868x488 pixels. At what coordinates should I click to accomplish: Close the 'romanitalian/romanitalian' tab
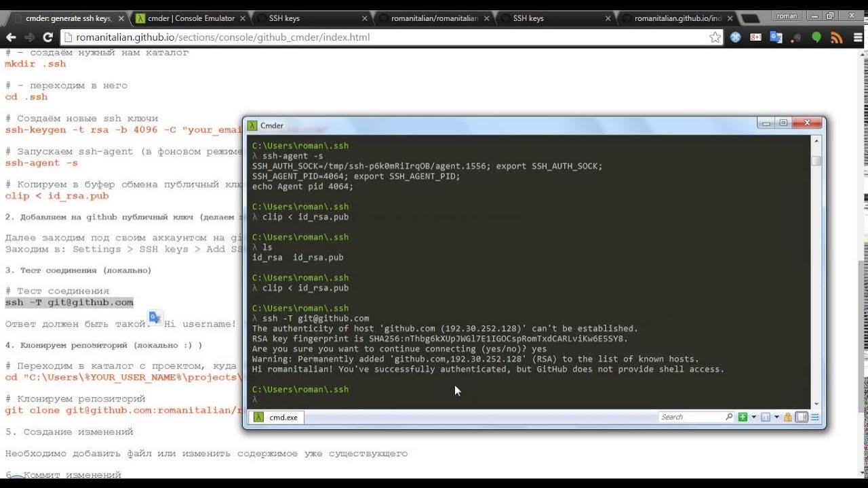[x=486, y=18]
